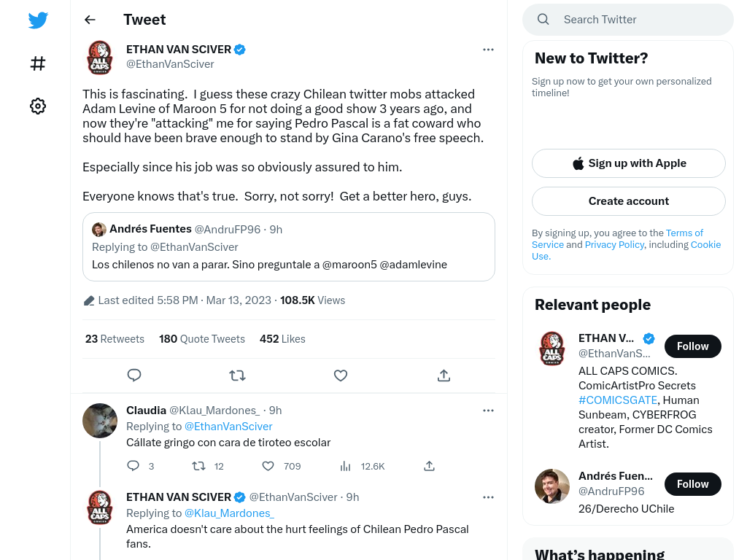Open more options on Claudia's reply

[488, 411]
